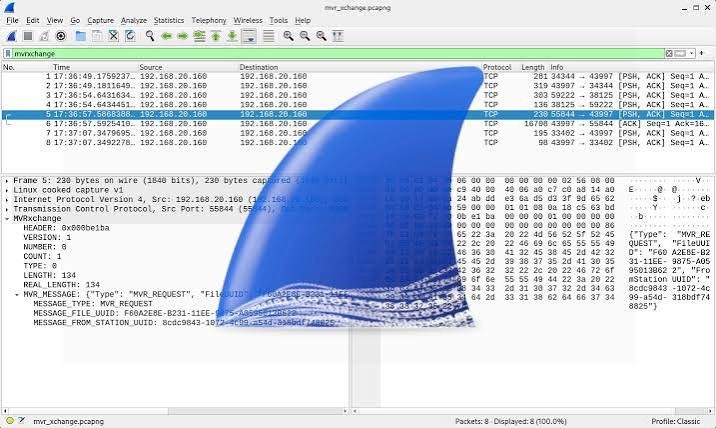Image resolution: width=716 pixels, height=428 pixels.
Task: Start capturing packets with the shark fin icon
Action: coord(11,36)
